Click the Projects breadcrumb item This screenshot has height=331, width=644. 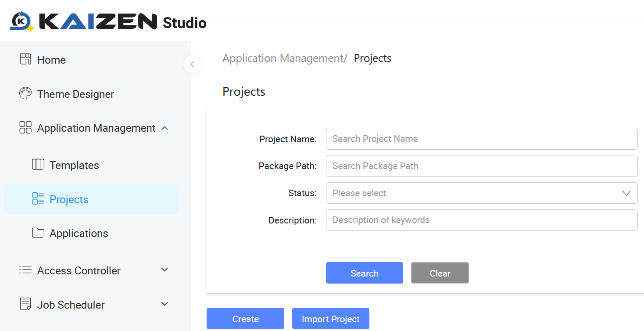(x=372, y=58)
